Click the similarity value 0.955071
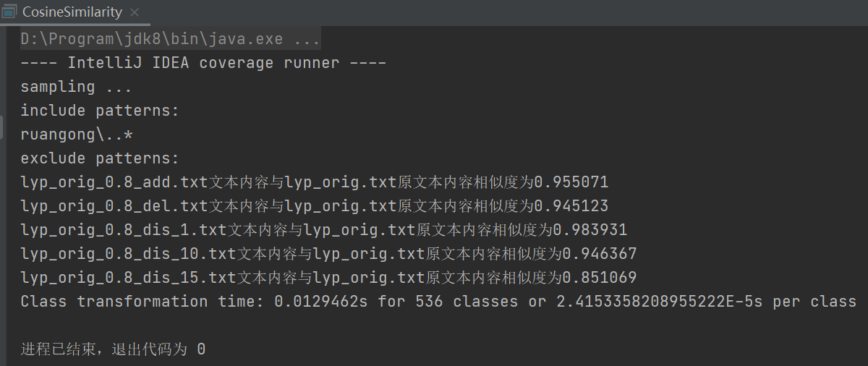868x366 pixels. click(571, 182)
